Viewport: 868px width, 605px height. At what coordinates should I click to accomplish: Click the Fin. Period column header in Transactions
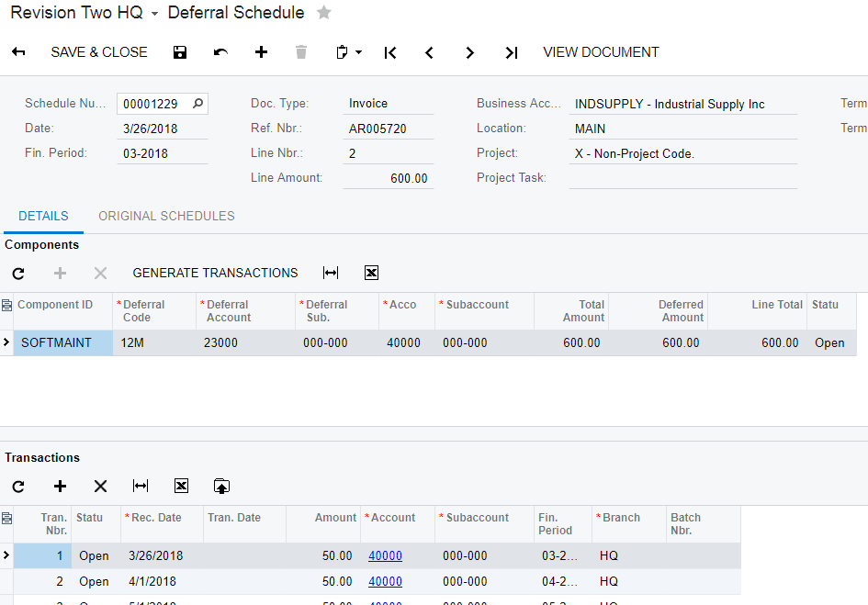[563, 524]
